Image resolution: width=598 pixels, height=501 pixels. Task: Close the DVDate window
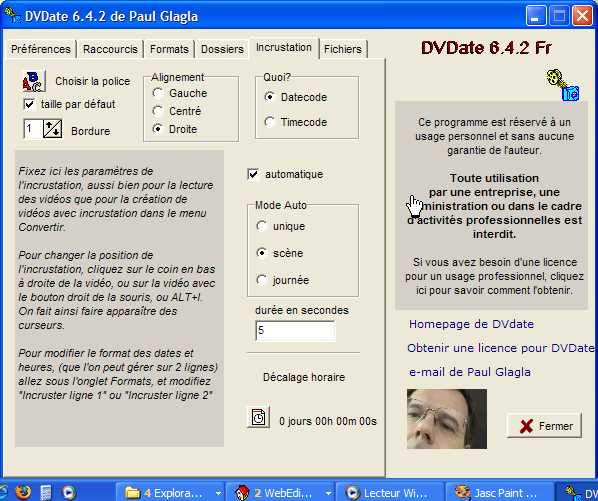coord(582,16)
